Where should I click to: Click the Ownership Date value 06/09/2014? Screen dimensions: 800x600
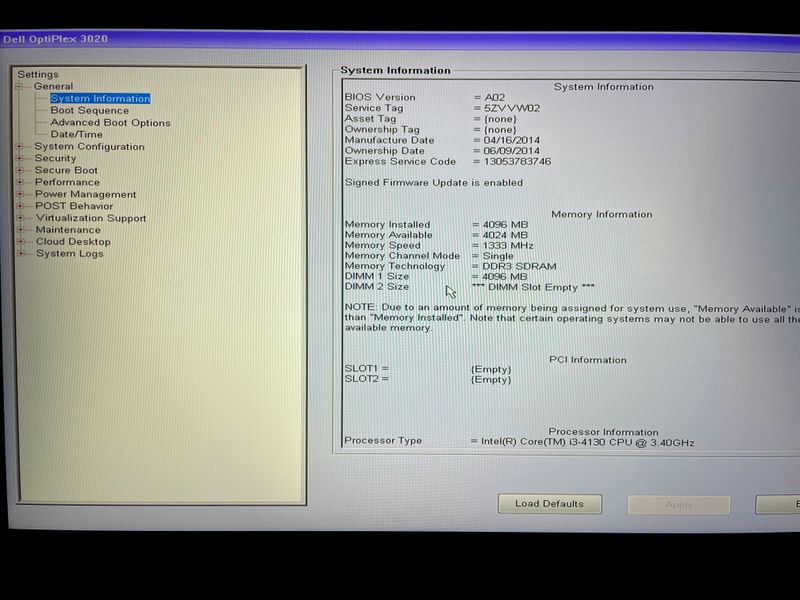click(511, 151)
